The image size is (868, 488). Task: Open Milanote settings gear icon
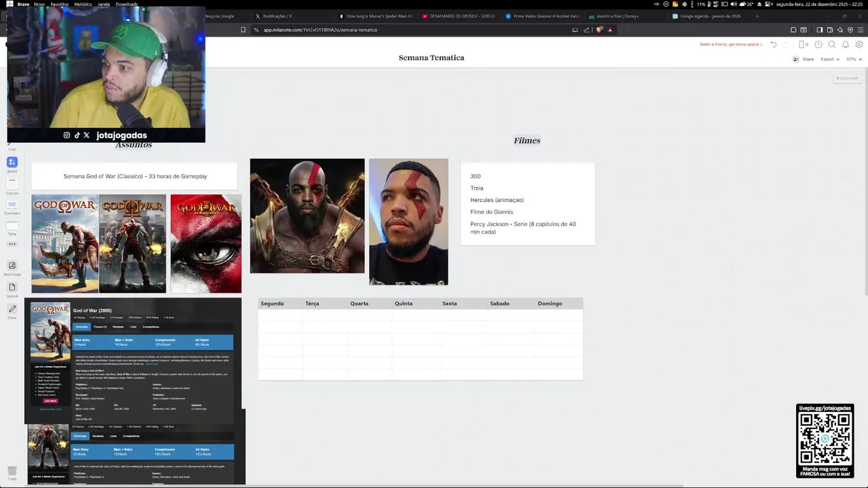[859, 44]
